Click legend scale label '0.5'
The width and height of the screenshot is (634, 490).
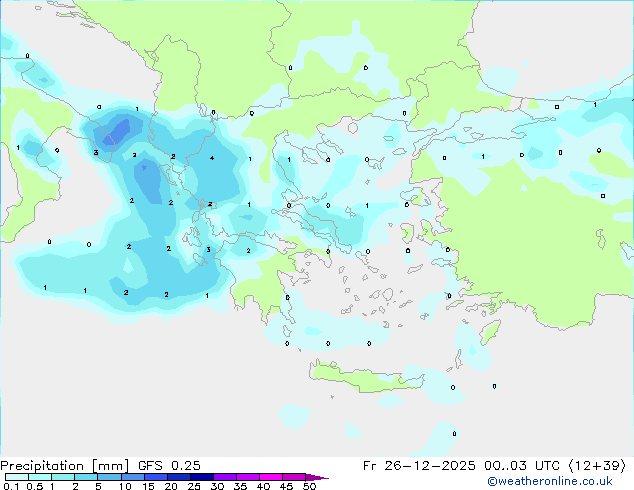click(35, 486)
